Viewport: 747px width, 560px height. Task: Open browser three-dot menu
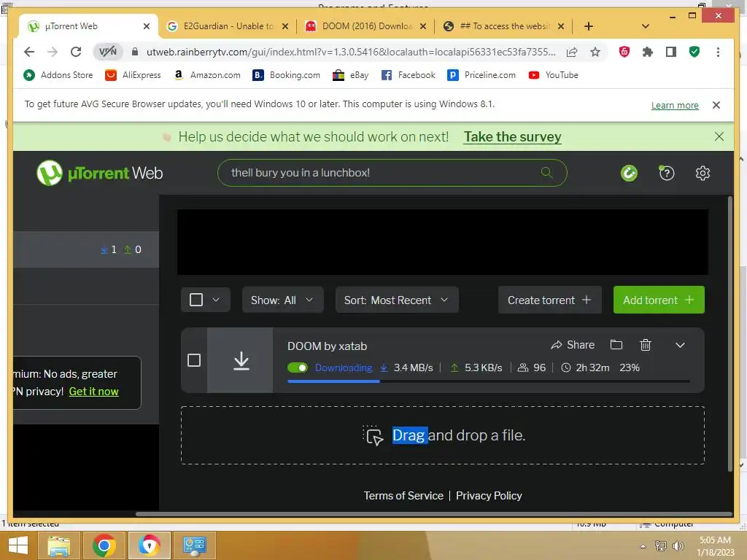[x=718, y=52]
